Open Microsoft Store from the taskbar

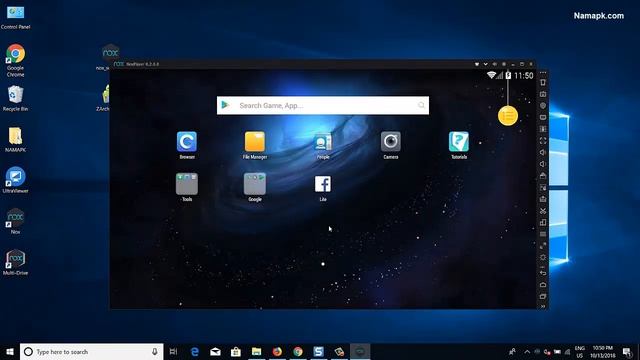pyautogui.click(x=236, y=351)
